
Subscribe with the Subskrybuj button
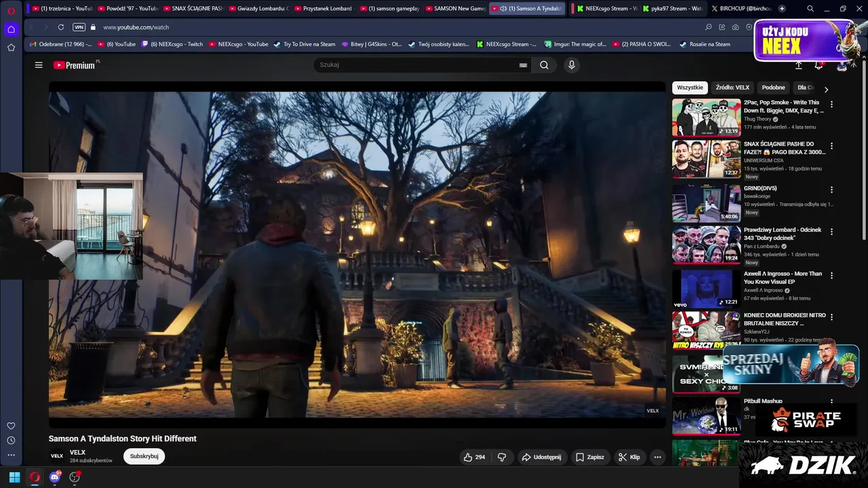tap(144, 456)
